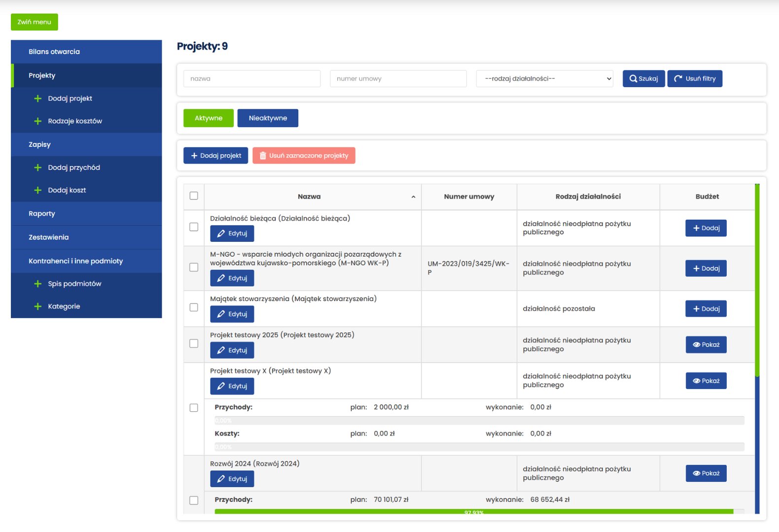Click plus icon beside Rodzaje kosztów in sidebar
Screen dimensions: 779x532
[38, 121]
